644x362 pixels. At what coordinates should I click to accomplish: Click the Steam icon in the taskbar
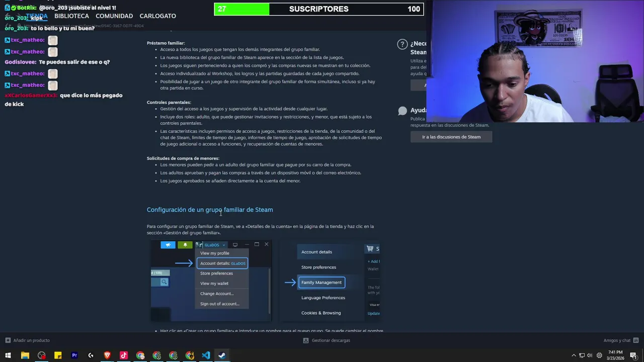pyautogui.click(x=222, y=355)
